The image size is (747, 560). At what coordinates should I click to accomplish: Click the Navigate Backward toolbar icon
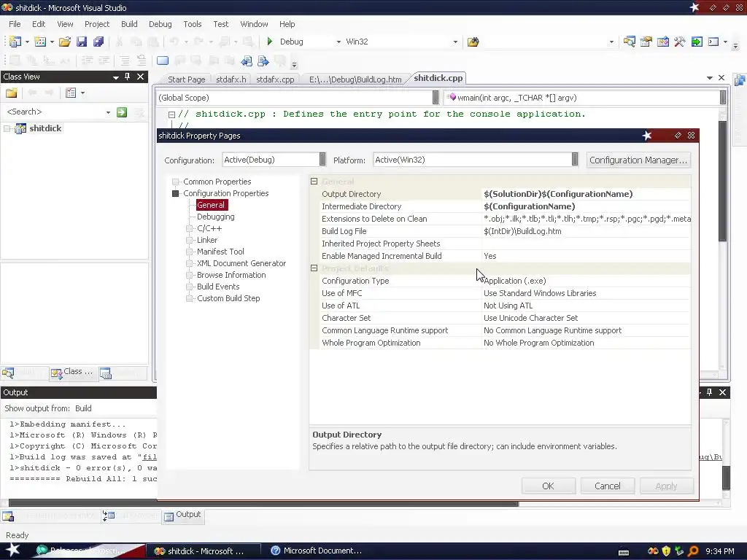247,61
